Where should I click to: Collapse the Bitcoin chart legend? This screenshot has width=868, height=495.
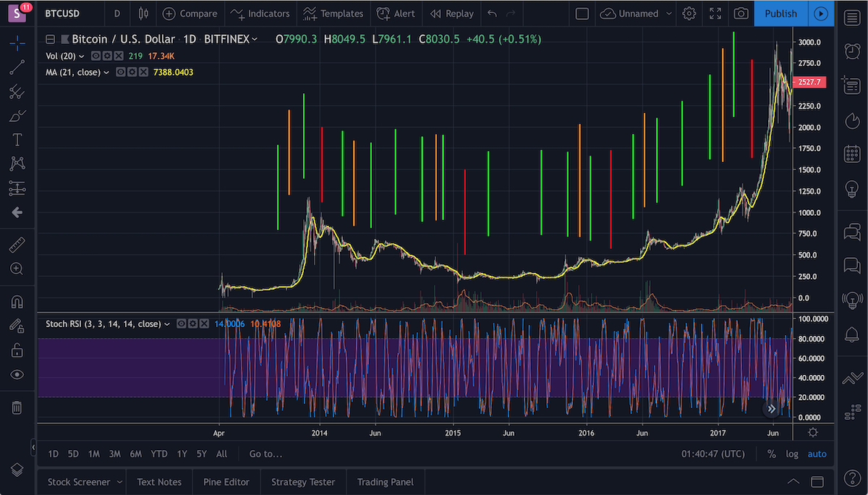50,40
